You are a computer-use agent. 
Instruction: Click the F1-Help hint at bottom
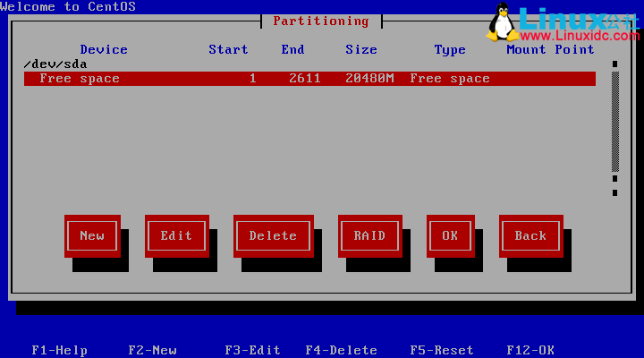click(x=60, y=350)
